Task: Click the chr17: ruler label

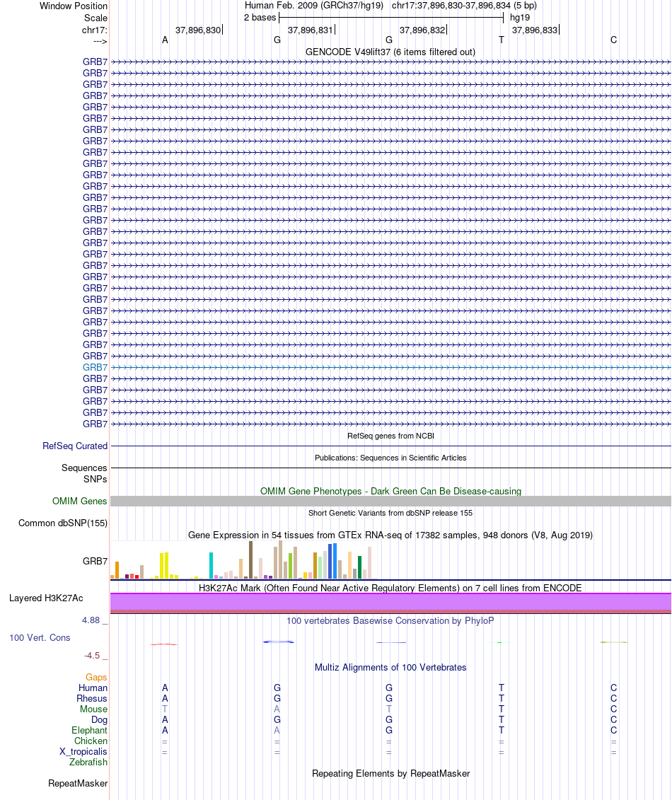Action: (x=94, y=30)
